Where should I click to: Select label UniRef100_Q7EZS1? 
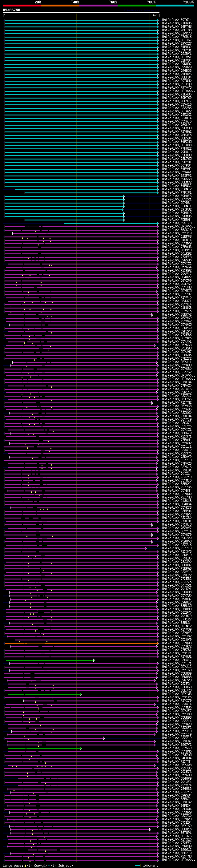(177, 650)
